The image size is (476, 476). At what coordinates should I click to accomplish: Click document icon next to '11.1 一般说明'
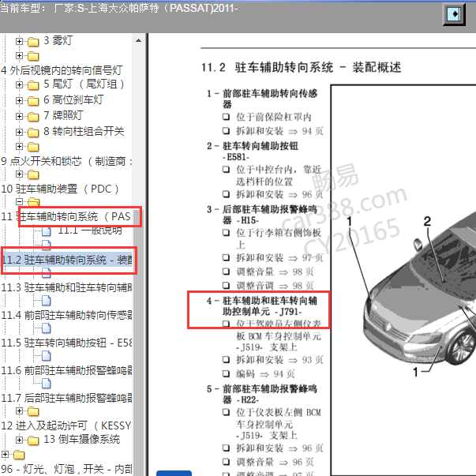click(46, 231)
